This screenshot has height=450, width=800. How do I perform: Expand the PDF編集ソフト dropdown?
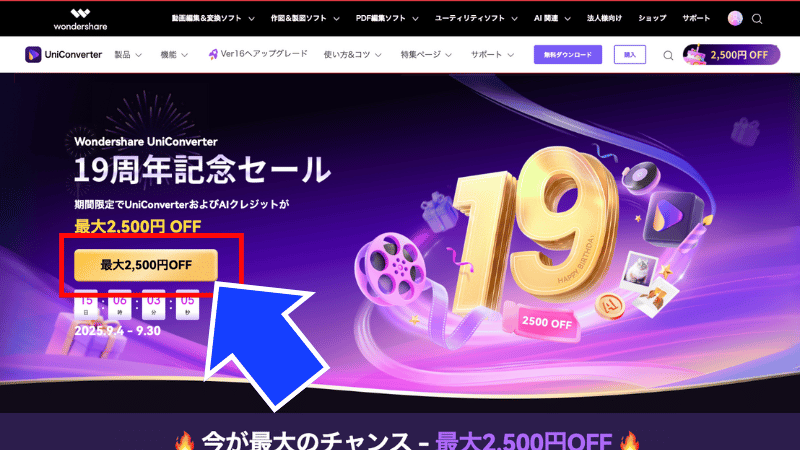[387, 18]
